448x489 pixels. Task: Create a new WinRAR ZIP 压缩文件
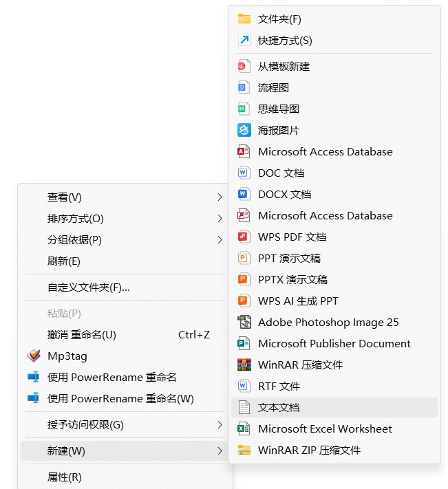point(334,450)
